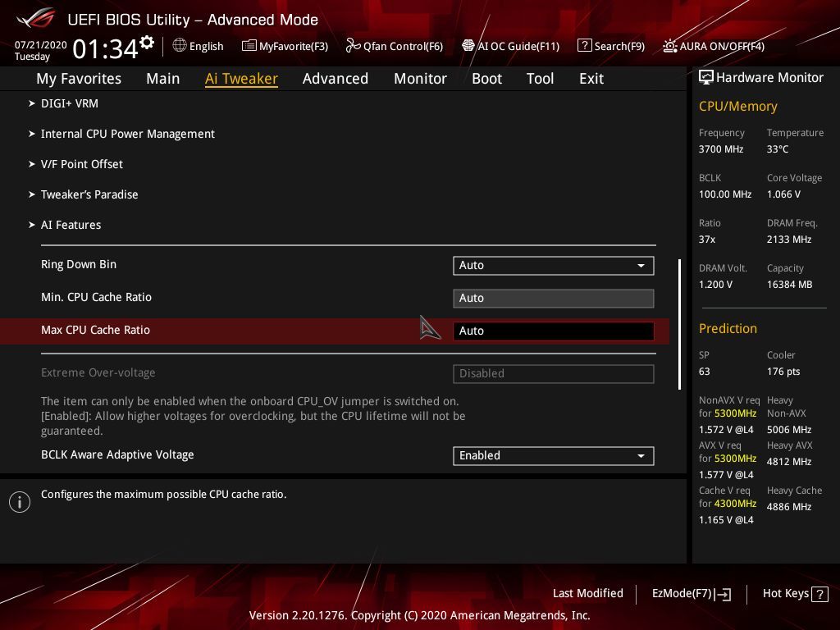This screenshot has height=630, width=840.
Task: Click the 16384 MB capacity value
Action: (x=790, y=285)
